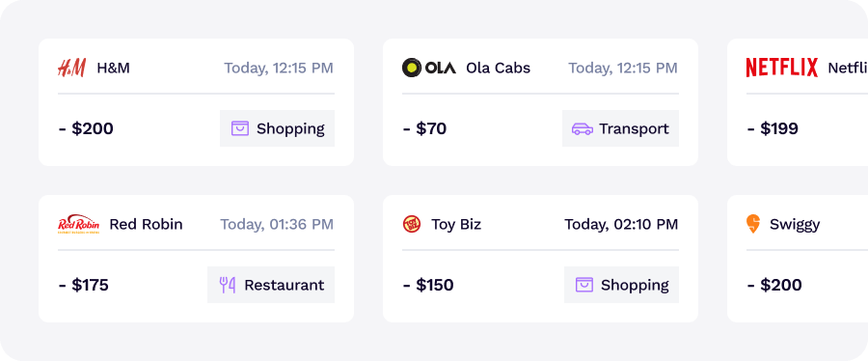The height and width of the screenshot is (361, 868).
Task: Select the Shopping tag on H&M transaction
Action: pos(278,128)
